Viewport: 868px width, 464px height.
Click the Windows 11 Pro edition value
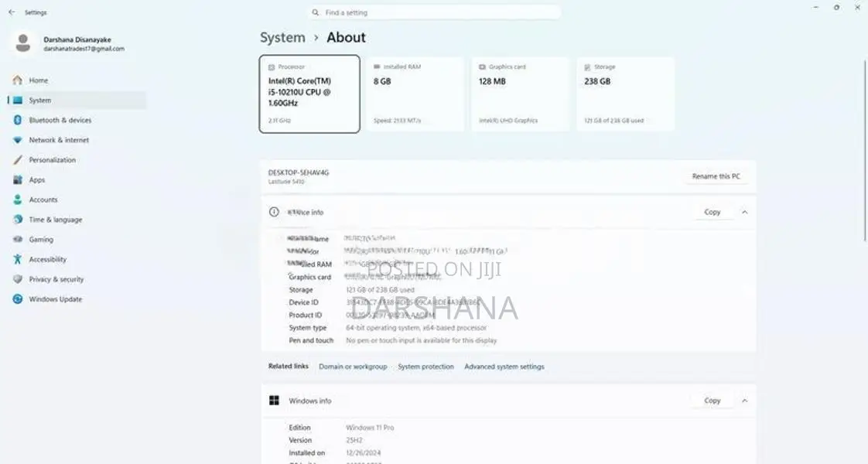pyautogui.click(x=370, y=428)
